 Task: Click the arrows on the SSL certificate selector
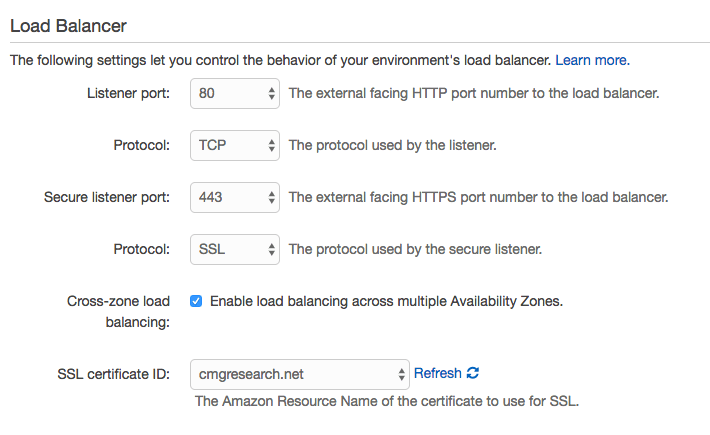tap(401, 374)
